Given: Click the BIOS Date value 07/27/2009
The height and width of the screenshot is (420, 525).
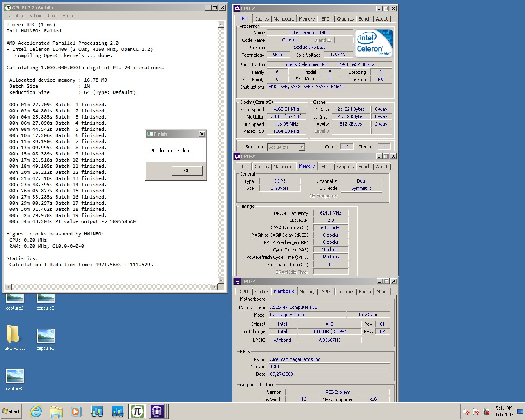Looking at the screenshot, I should click(329, 374).
